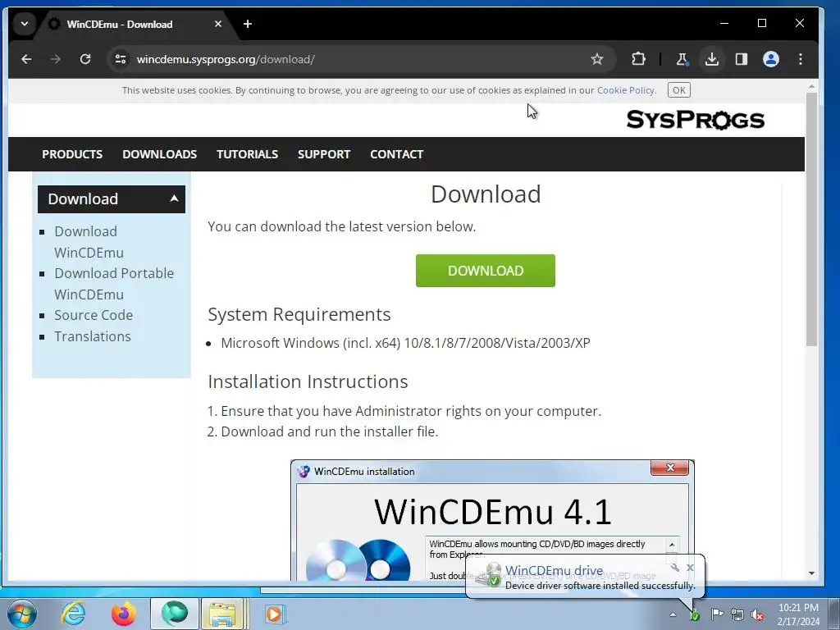Viewport: 840px width, 630px height.
Task: Click device installation tray icon
Action: click(x=695, y=615)
